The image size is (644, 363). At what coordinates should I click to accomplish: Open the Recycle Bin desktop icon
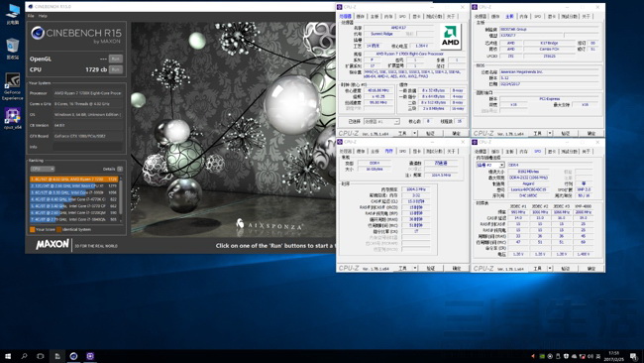(12, 48)
